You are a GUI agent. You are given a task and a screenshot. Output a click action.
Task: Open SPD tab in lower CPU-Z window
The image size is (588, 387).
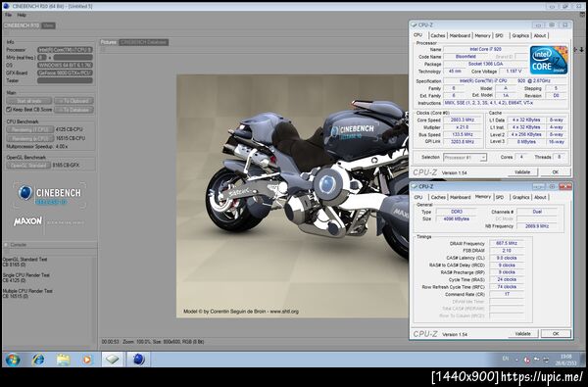[500, 197]
